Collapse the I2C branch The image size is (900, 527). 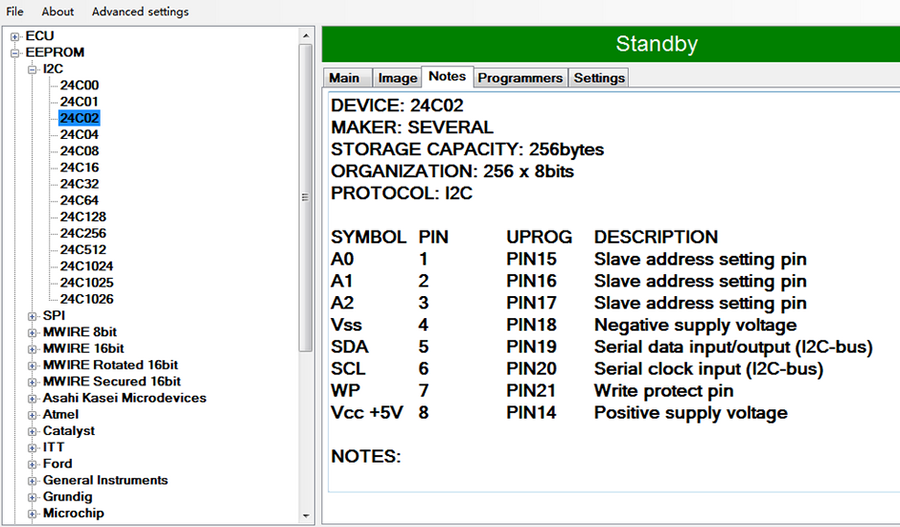pyautogui.click(x=32, y=69)
